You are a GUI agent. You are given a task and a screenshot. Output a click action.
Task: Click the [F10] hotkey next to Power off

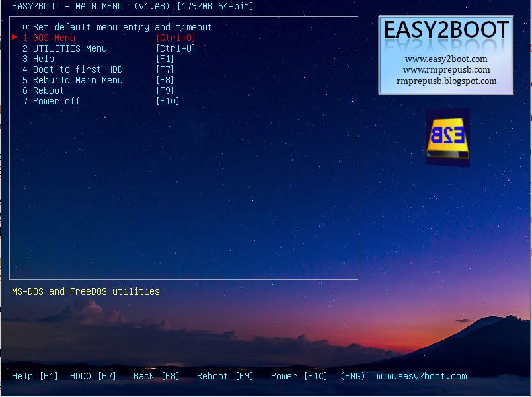168,101
